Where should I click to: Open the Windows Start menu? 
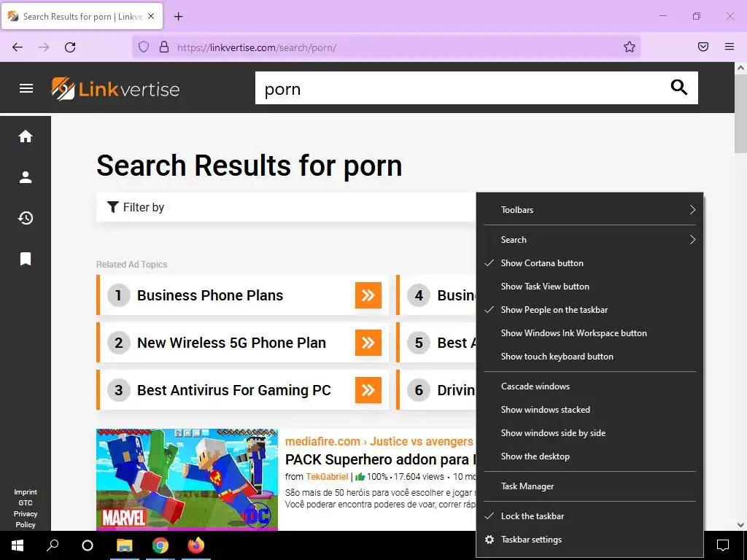tap(18, 545)
